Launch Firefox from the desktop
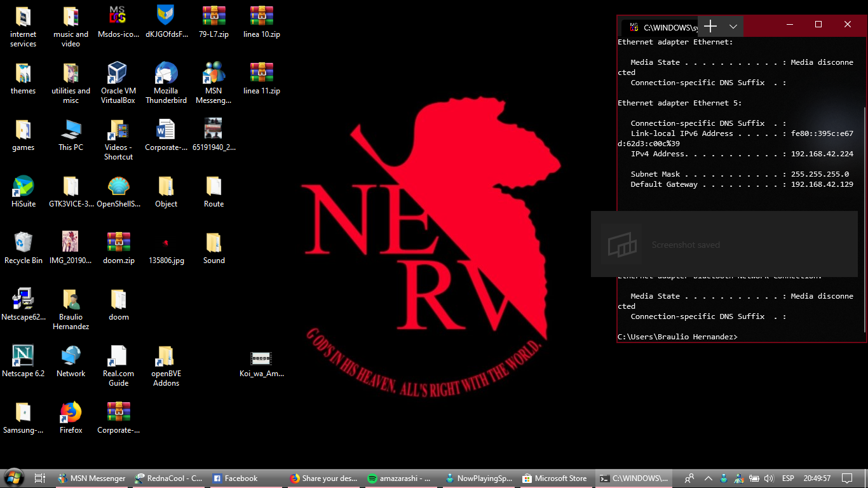 point(71,412)
